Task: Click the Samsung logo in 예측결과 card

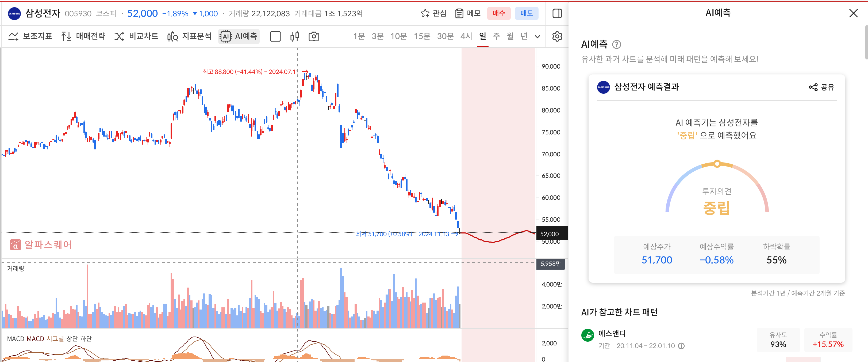Action: (x=603, y=87)
